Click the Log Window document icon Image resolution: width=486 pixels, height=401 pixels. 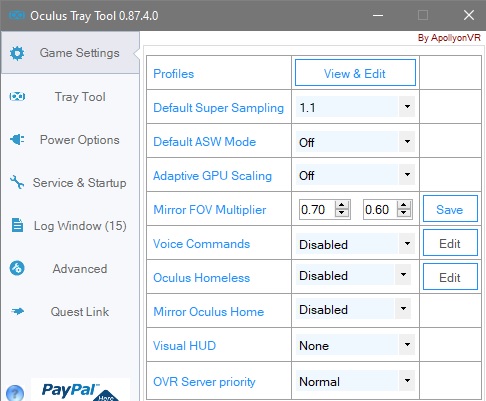(x=17, y=225)
